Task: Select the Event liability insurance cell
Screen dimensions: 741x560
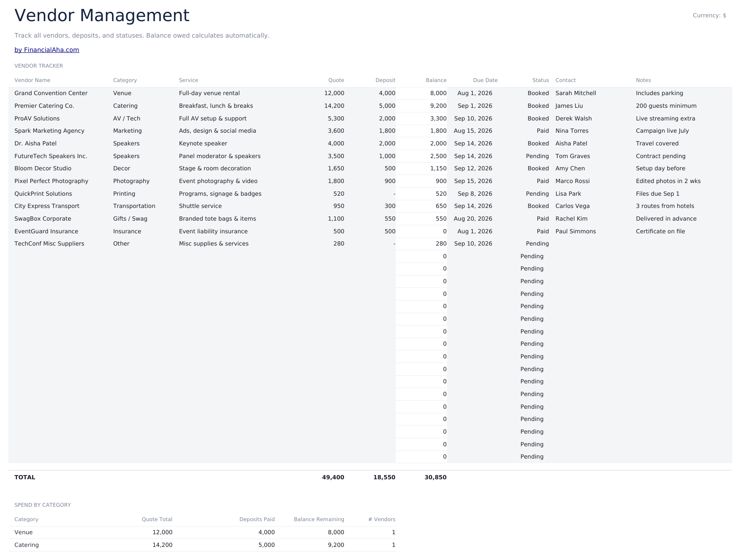Action: 213,232
